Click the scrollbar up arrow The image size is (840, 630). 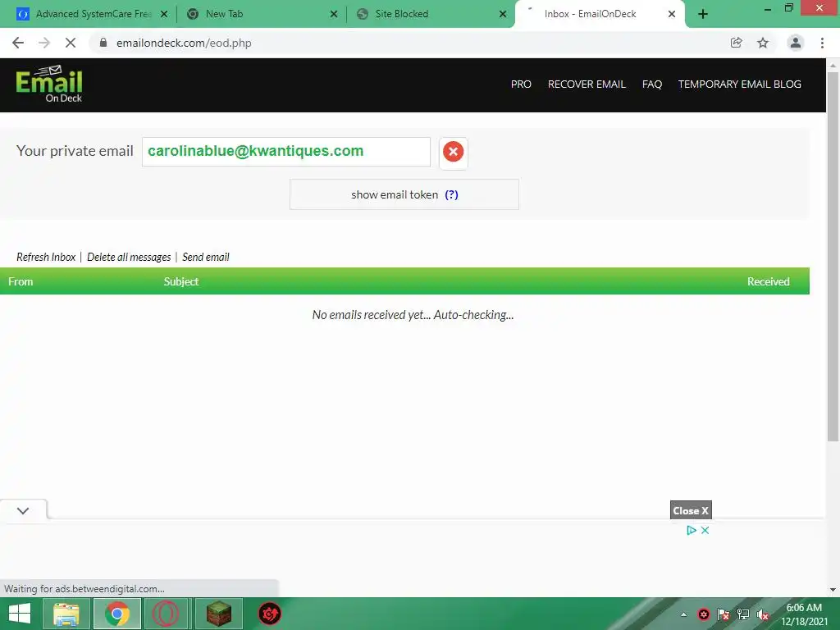[833, 66]
